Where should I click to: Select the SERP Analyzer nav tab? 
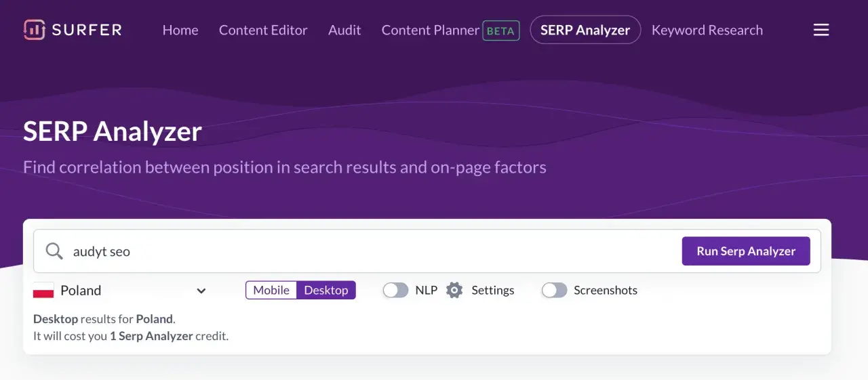[x=585, y=30]
